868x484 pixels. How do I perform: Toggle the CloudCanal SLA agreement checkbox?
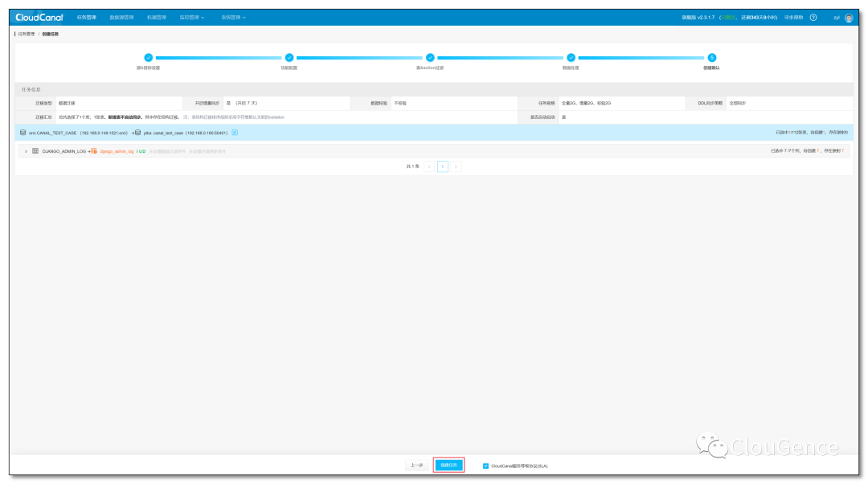pos(485,466)
